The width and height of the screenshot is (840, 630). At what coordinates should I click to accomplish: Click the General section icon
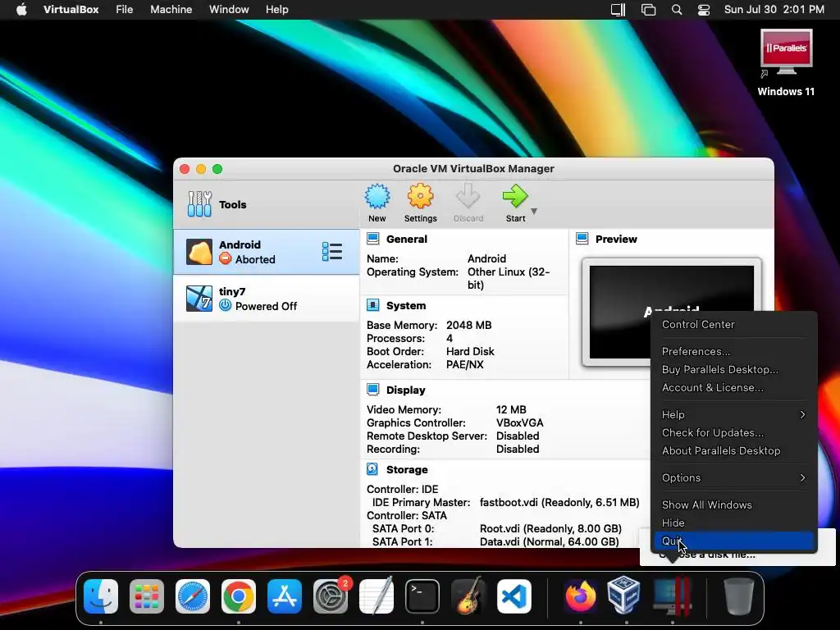(373, 239)
